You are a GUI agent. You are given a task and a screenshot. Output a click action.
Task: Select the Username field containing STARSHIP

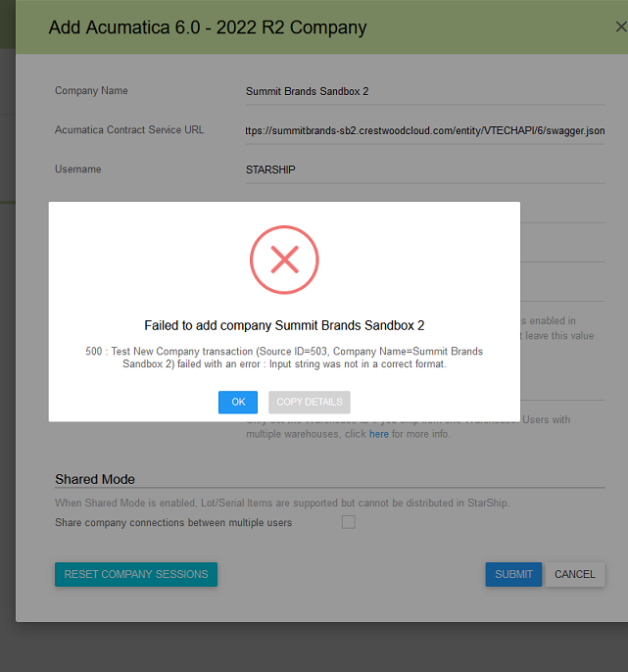click(x=425, y=170)
